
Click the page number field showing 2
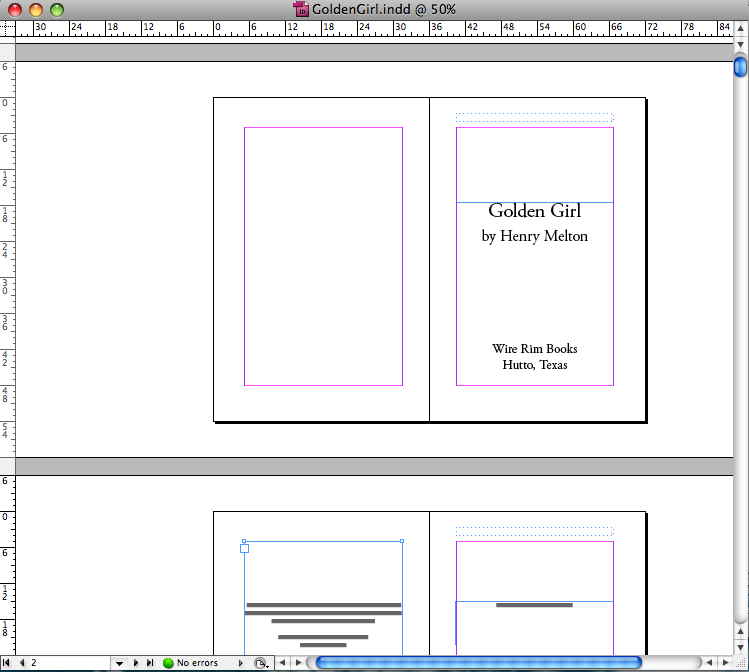click(x=69, y=663)
